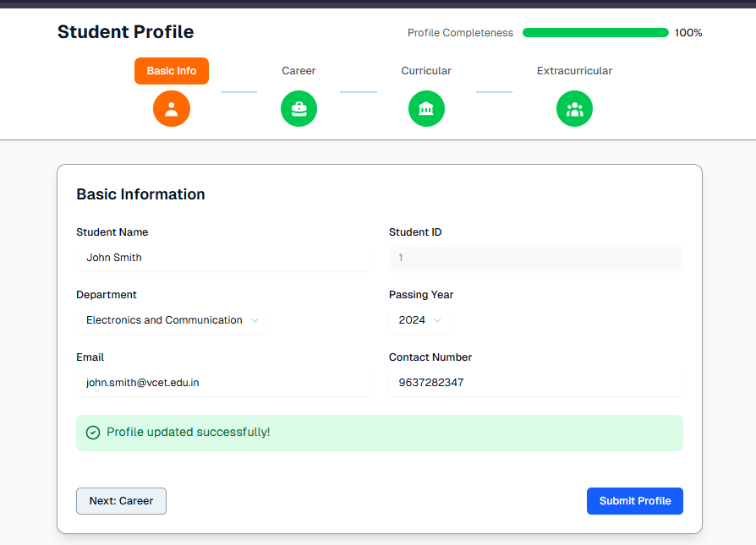Go to the Career step label
This screenshot has width=756, height=545.
pyautogui.click(x=299, y=71)
